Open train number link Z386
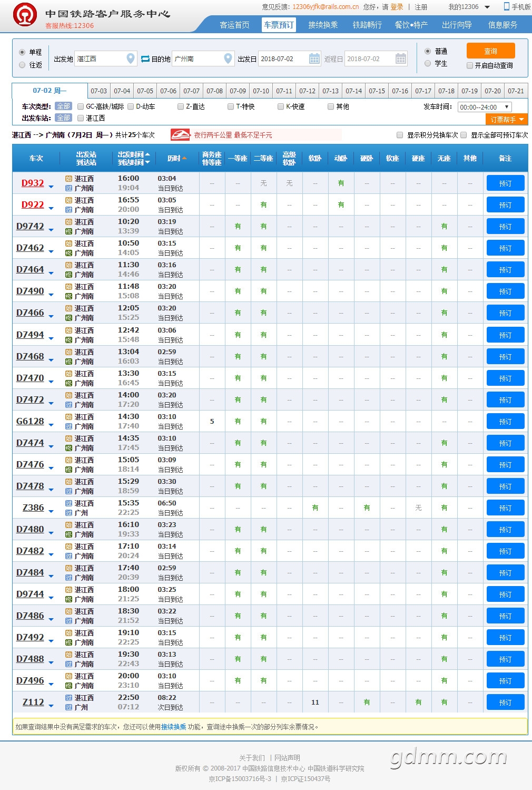The height and width of the screenshot is (790, 532). pyautogui.click(x=33, y=508)
